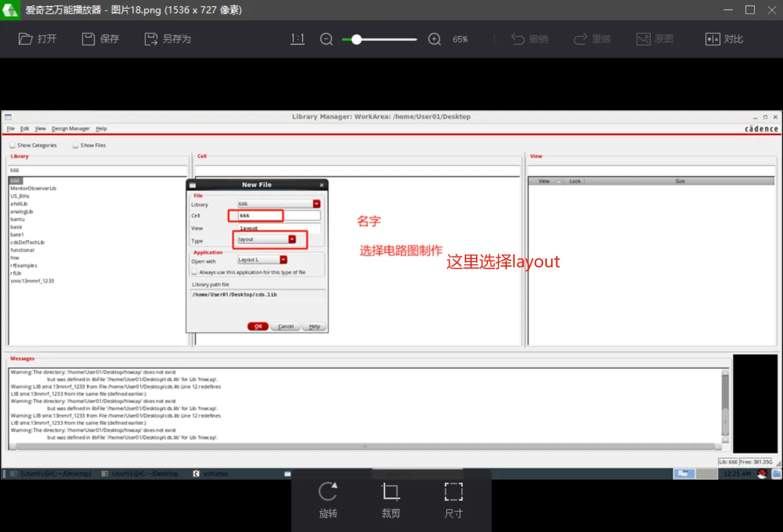783x532 pixels.
Task: Open the resize (尺寸) tool
Action: (x=454, y=492)
